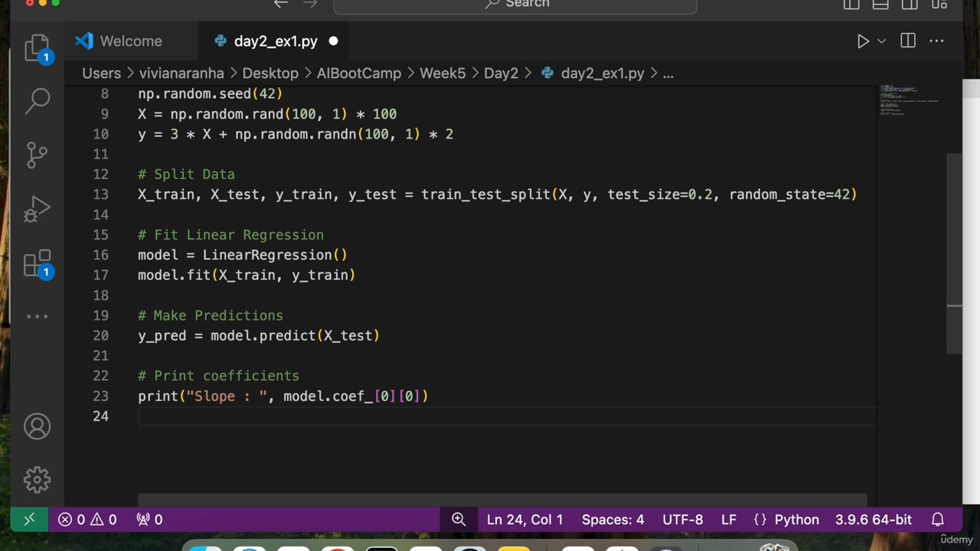This screenshot has height=551, width=980.
Task: Open the AIBootCamp breadcrumb
Action: (359, 73)
